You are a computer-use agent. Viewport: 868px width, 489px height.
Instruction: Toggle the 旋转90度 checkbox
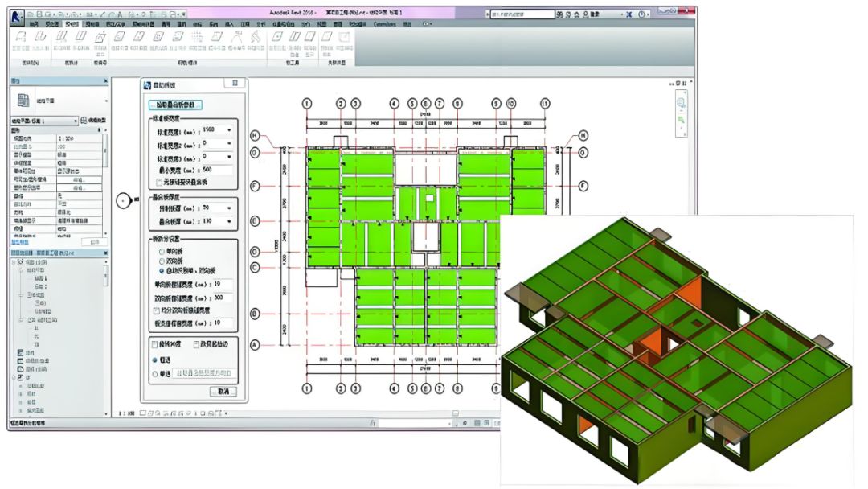155,344
